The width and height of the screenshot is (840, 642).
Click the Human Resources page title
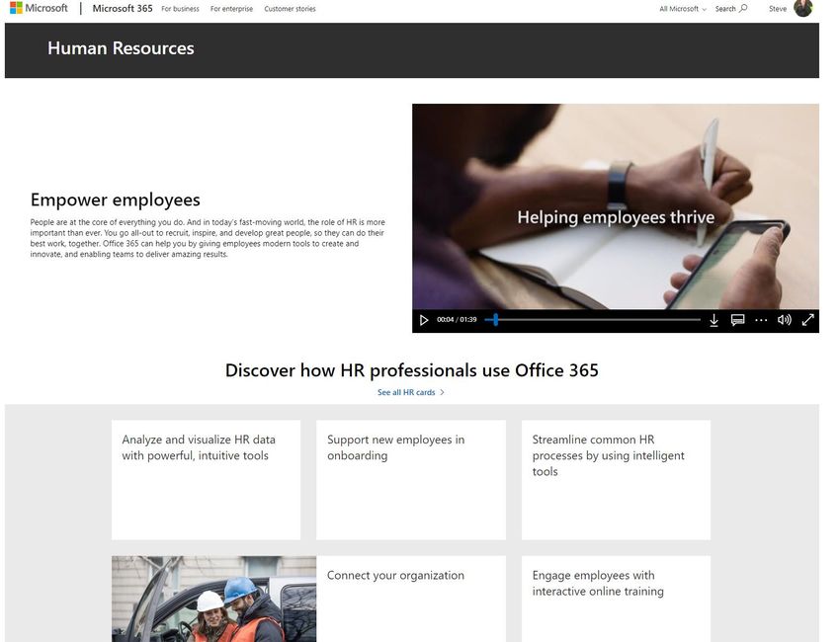[x=121, y=48]
